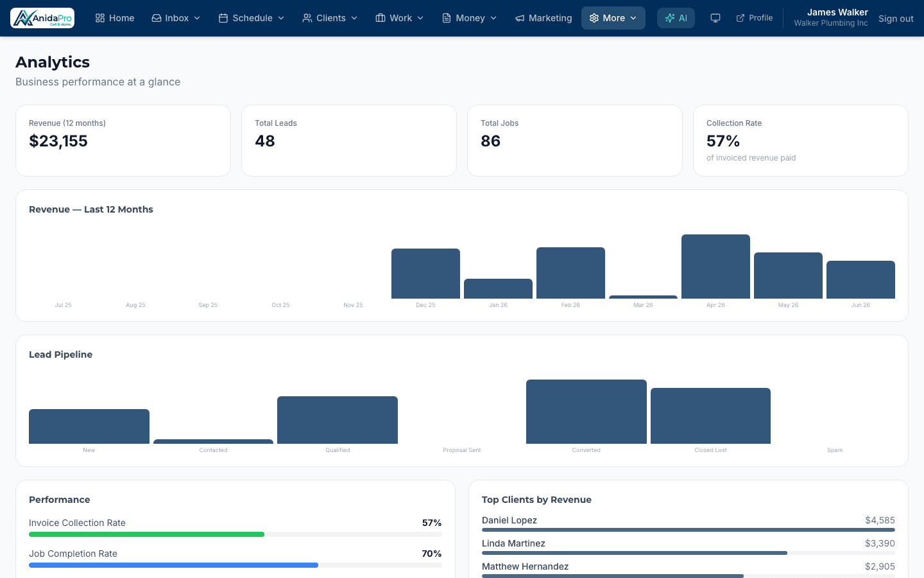Expand the Work dropdown chevron
The image size is (924, 578).
420,18
